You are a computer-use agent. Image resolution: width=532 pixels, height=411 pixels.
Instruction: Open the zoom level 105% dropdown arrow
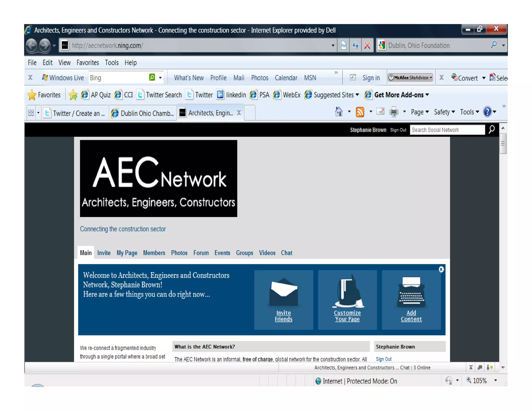tap(495, 381)
